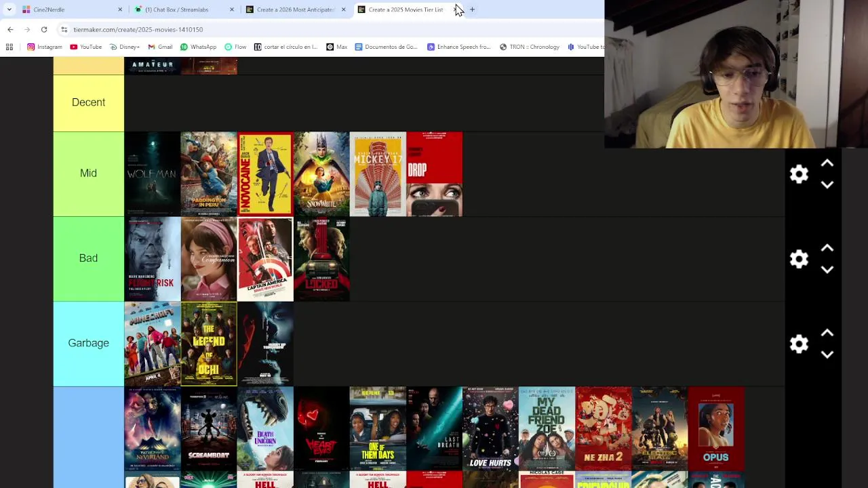Reload the page with the refresh icon
Viewport: 868px width, 488px height.
tap(44, 30)
